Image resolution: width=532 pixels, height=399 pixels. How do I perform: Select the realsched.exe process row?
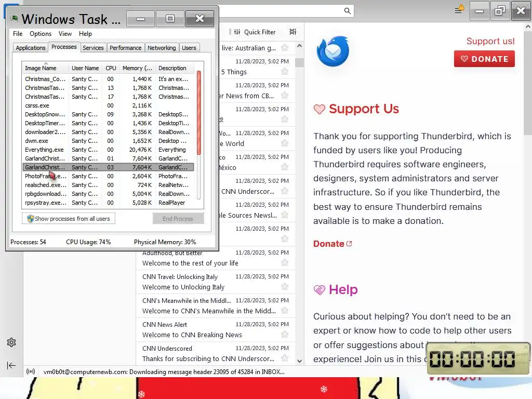pyautogui.click(x=108, y=185)
